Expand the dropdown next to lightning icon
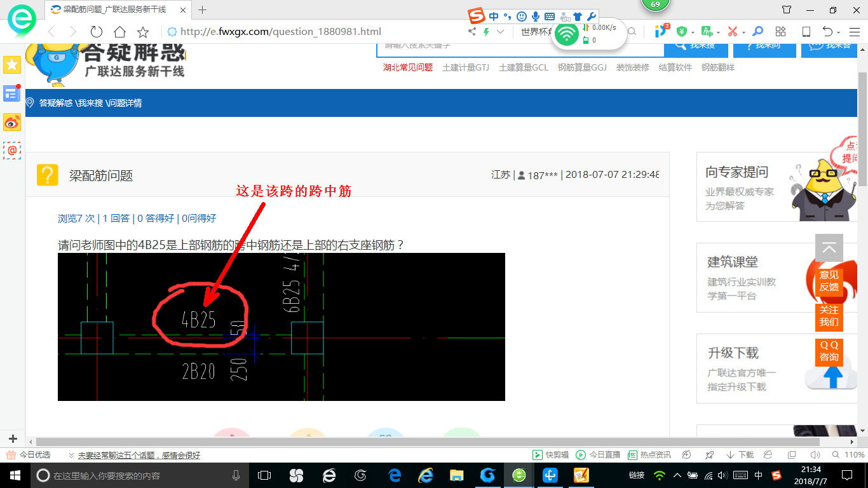 coord(501,32)
